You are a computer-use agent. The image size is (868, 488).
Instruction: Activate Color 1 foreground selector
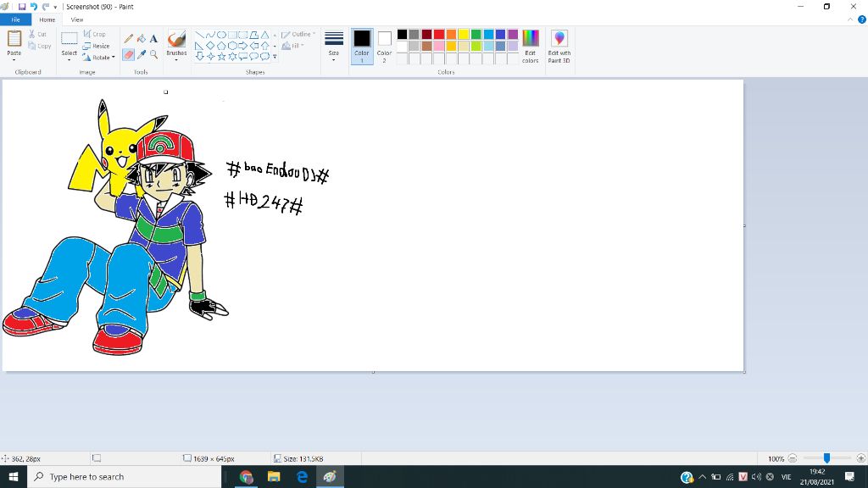click(x=362, y=47)
